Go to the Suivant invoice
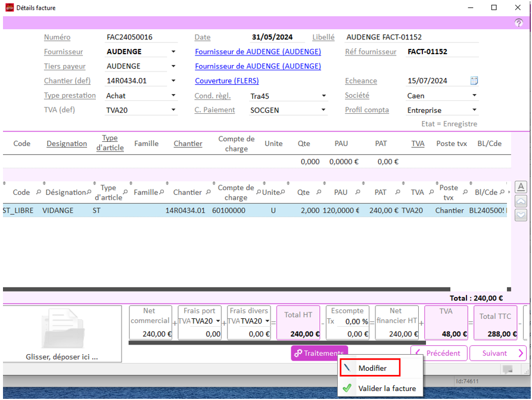Image resolution: width=532 pixels, height=400 pixels. [497, 354]
